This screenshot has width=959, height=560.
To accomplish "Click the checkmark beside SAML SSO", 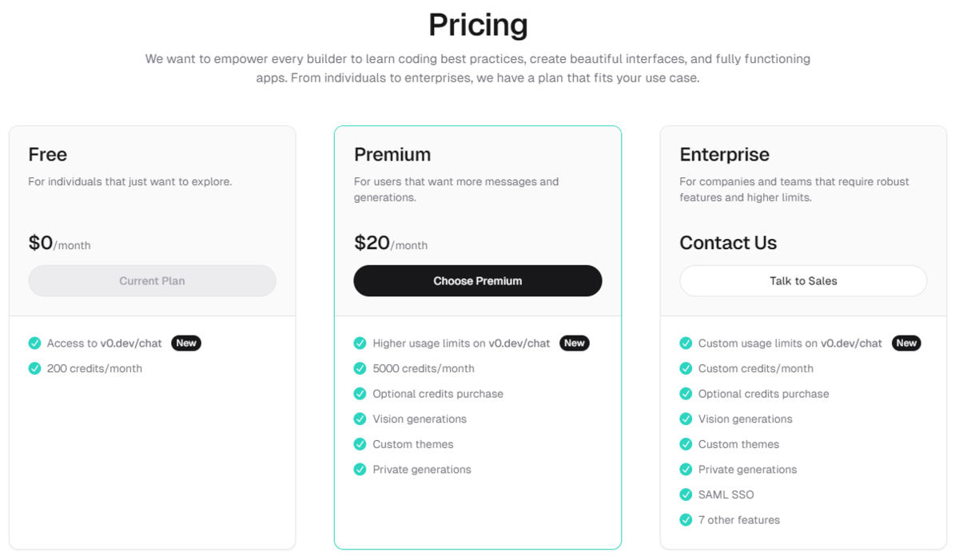I will click(686, 494).
